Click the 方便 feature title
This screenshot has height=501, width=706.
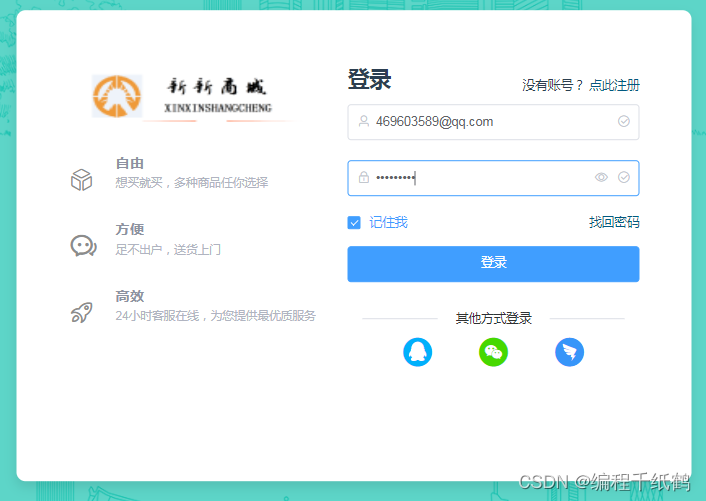click(130, 229)
